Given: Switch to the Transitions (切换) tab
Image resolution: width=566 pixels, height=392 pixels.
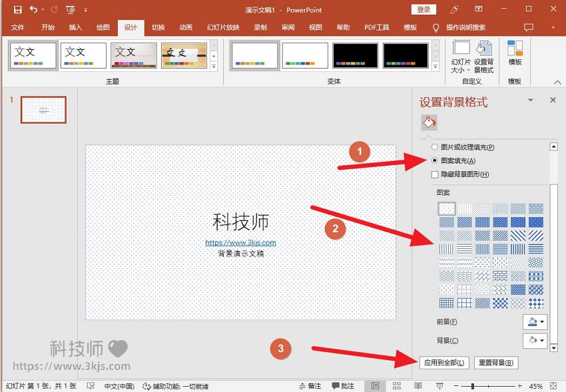Looking at the screenshot, I should click(158, 27).
